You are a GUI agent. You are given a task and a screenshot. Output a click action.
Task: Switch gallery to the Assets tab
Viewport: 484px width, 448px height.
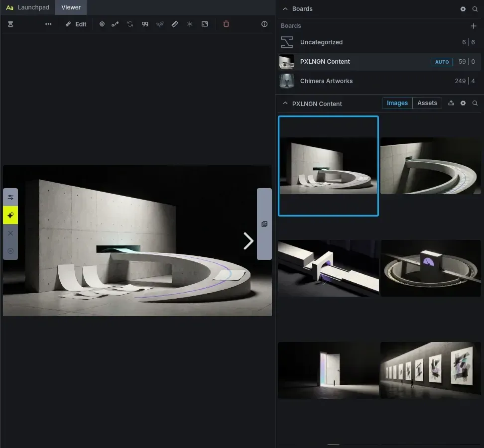click(427, 103)
